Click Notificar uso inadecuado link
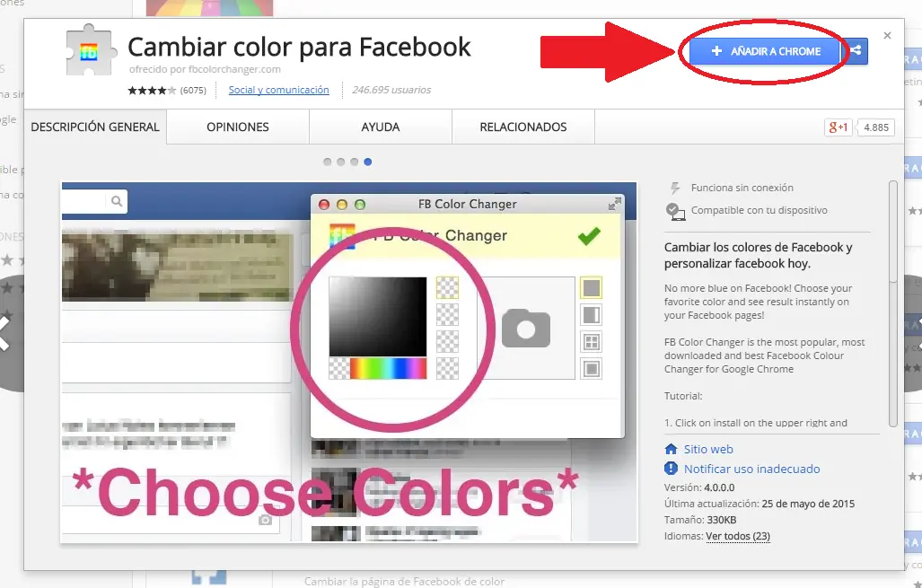 pyautogui.click(x=751, y=469)
